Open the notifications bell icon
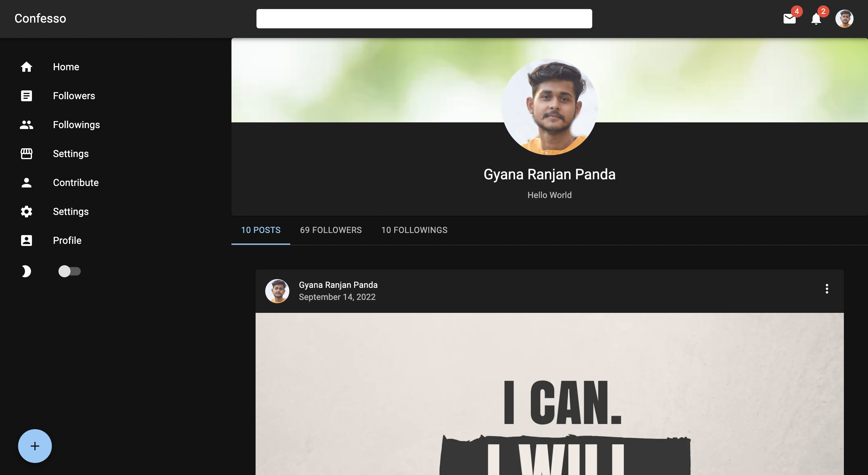 [816, 19]
